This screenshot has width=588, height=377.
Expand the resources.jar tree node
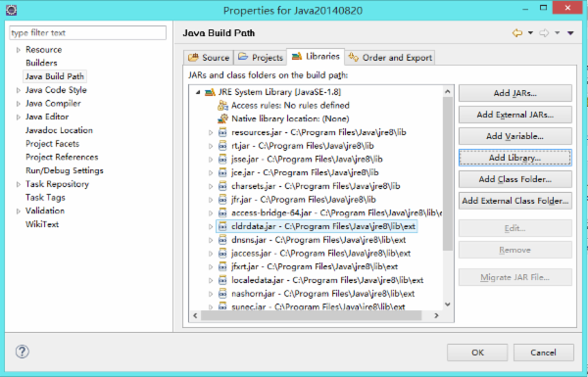click(211, 132)
